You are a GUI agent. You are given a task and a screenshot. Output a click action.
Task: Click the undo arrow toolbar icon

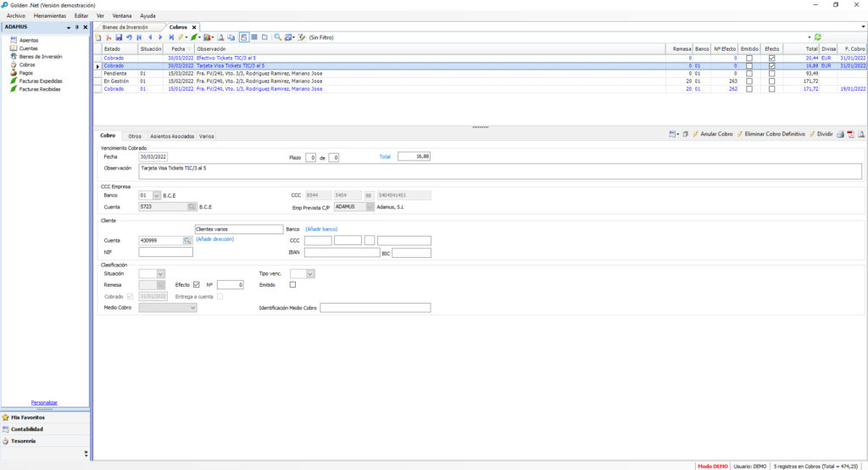click(129, 37)
